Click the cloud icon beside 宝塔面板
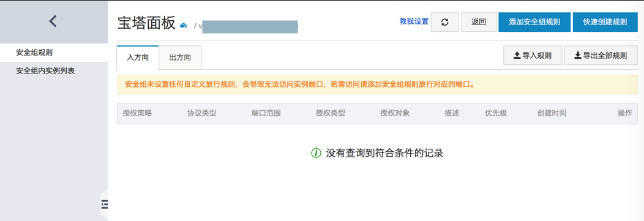Screen dimensions: 644x221 (x=184, y=26)
